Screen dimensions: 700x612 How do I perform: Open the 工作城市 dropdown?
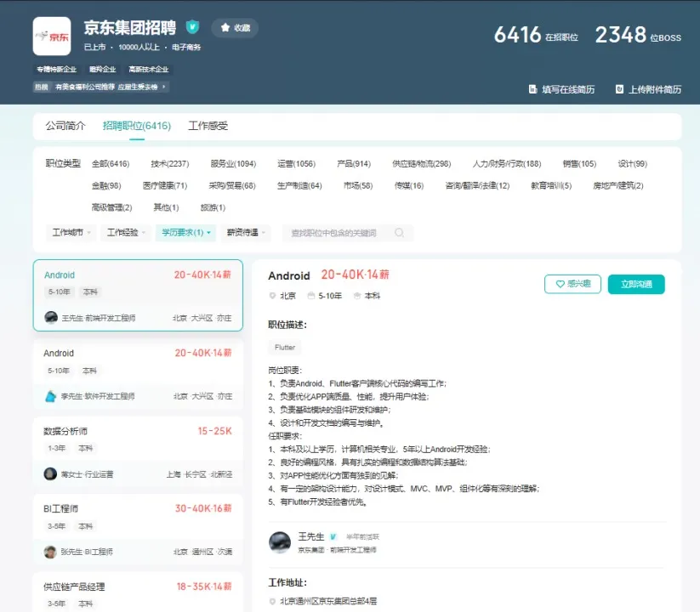click(71, 232)
